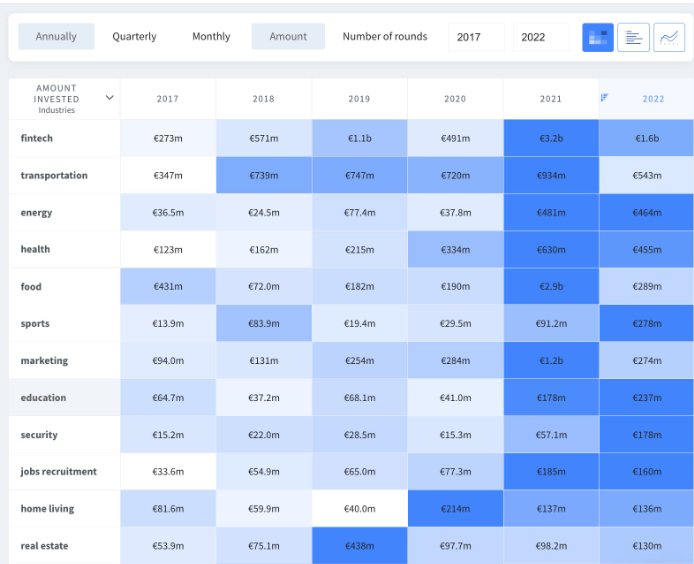
Task: Click the sports 2022 €278m cell
Action: (647, 323)
